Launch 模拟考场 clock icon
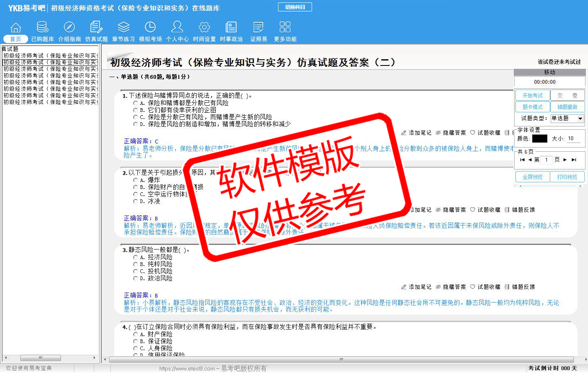This screenshot has height=373, width=588. click(x=150, y=28)
